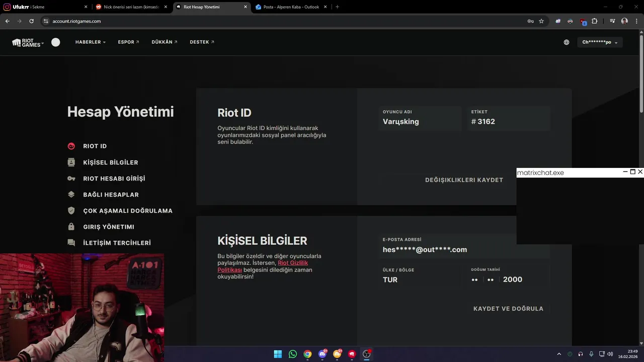Open the language globe selector
Image resolution: width=644 pixels, height=362 pixels.
click(x=567, y=42)
